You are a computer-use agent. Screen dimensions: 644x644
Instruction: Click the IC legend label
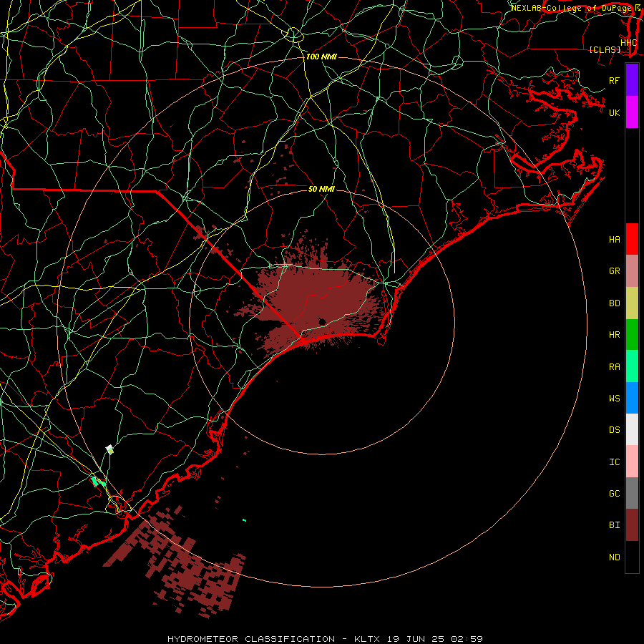(614, 462)
